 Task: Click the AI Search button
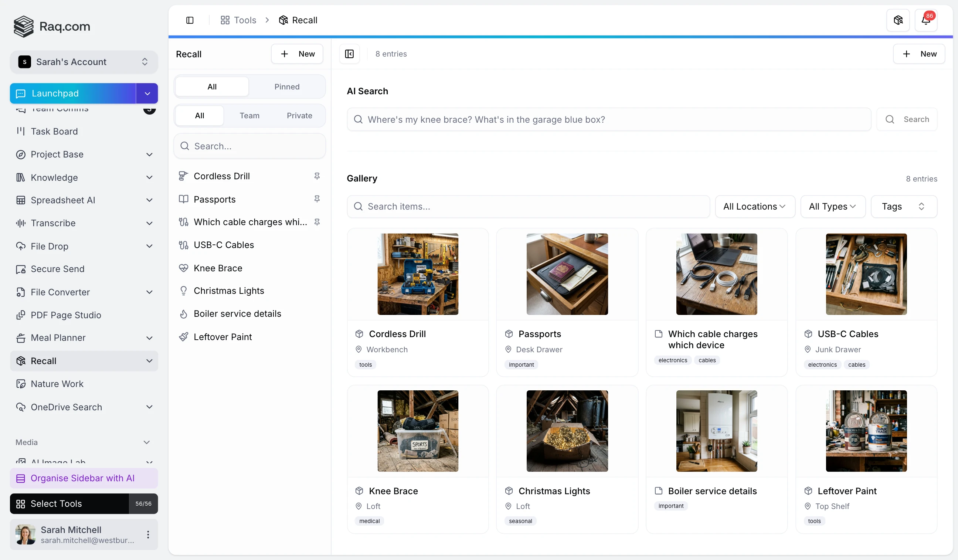coord(906,119)
